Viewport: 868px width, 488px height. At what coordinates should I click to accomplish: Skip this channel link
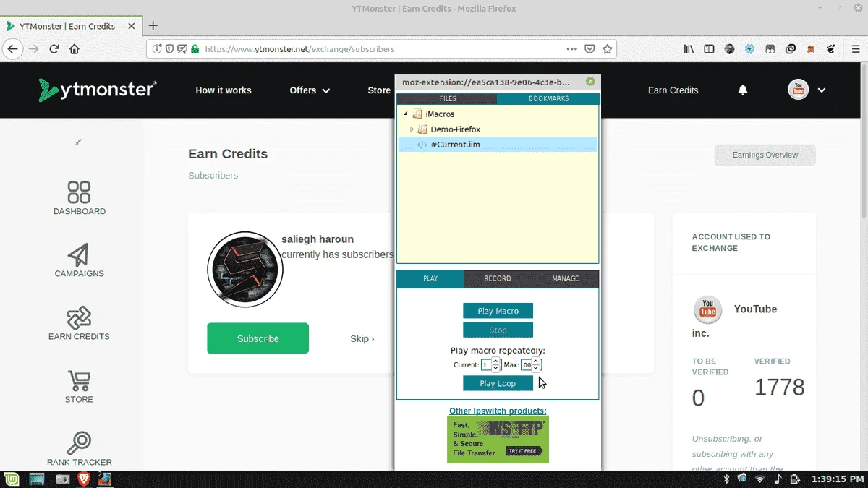[362, 338]
